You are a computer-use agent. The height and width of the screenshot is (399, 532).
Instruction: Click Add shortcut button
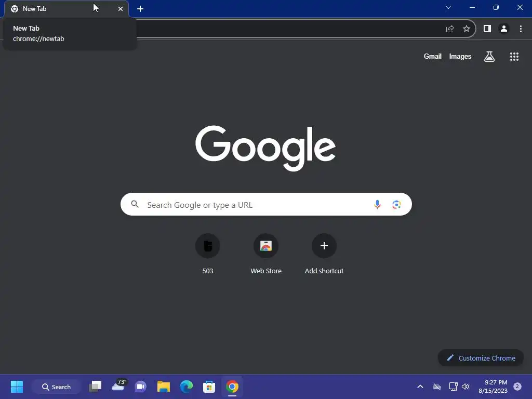point(324,254)
